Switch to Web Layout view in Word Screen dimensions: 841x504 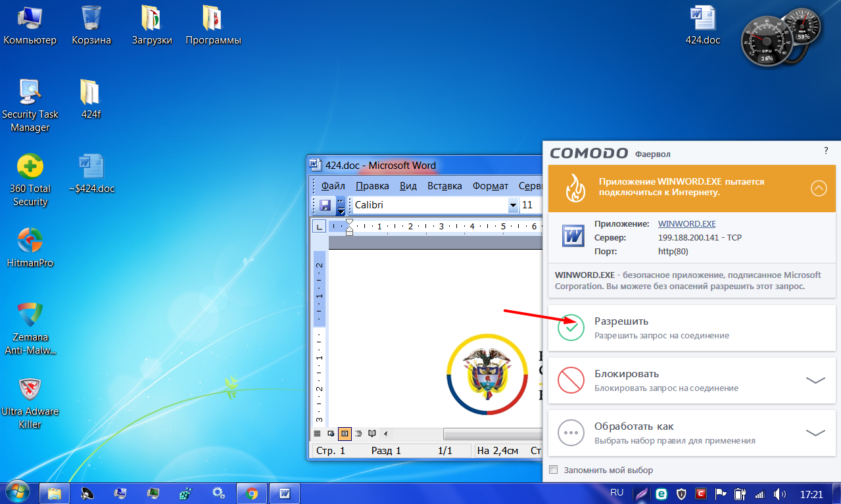pos(331,434)
